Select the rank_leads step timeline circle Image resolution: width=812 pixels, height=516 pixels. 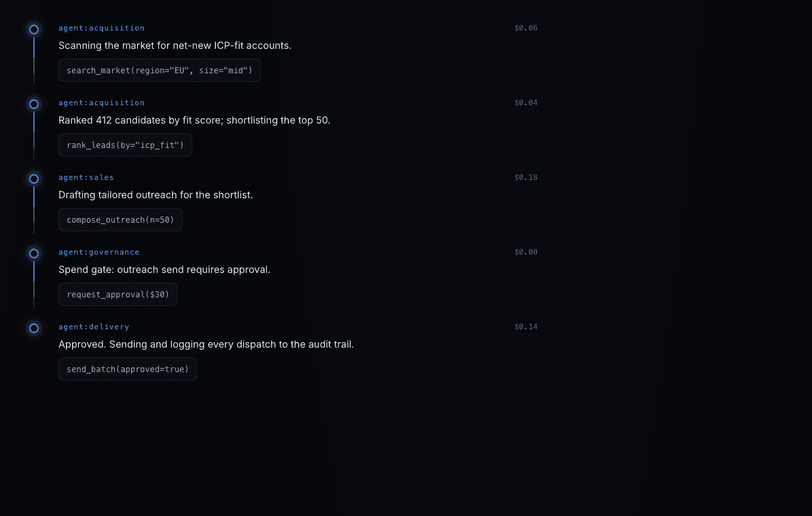[x=34, y=104]
